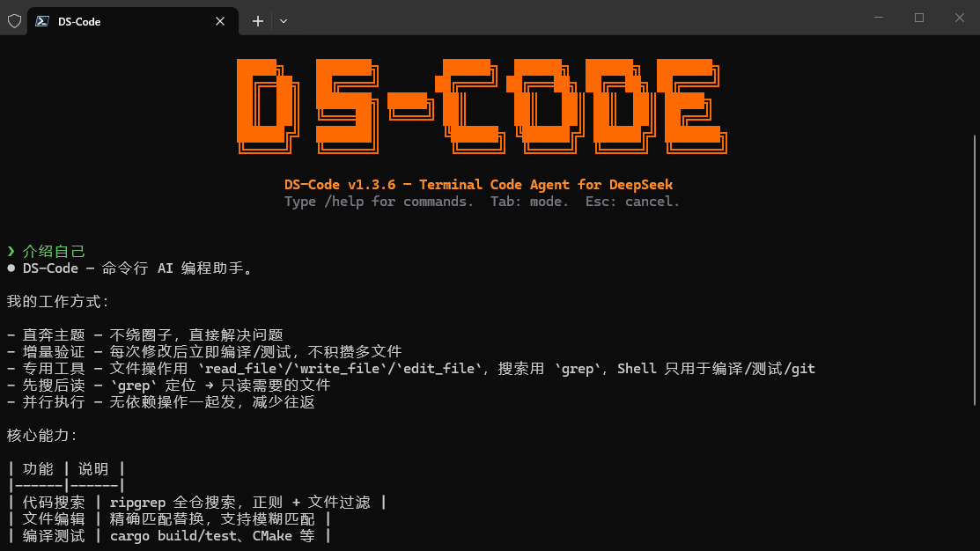This screenshot has height=551, width=980.
Task: Click the "Tab: mode." hint text
Action: pos(529,202)
